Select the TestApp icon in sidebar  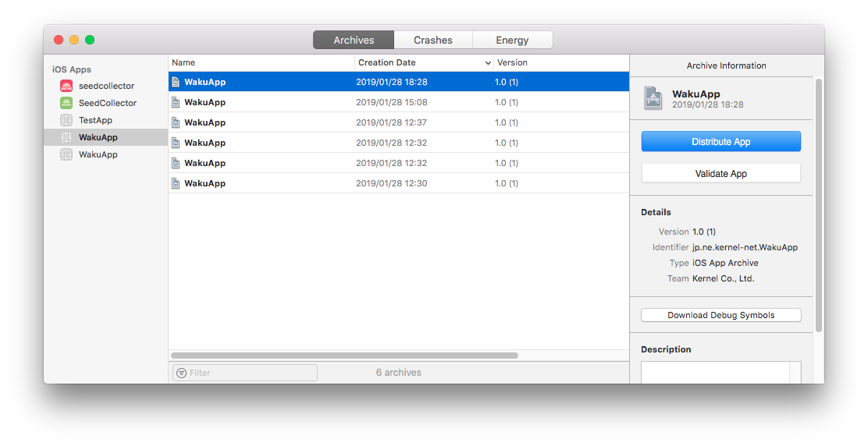click(66, 120)
